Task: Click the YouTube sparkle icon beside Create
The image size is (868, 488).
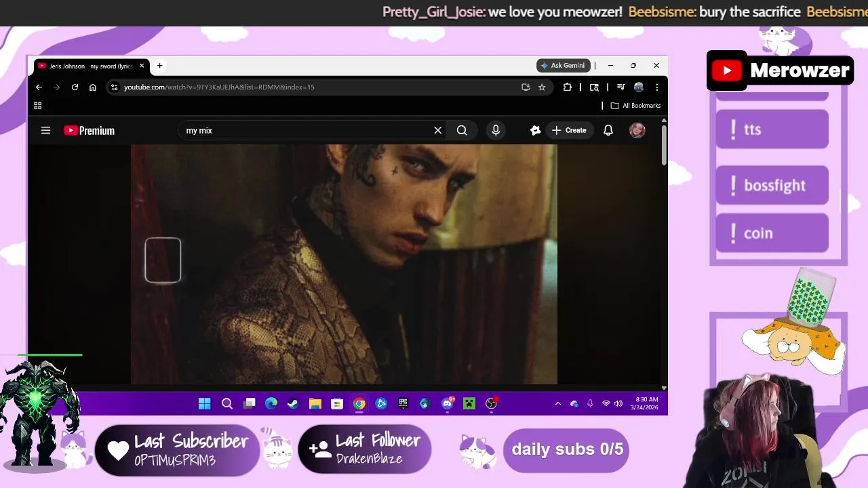Action: pyautogui.click(x=535, y=130)
